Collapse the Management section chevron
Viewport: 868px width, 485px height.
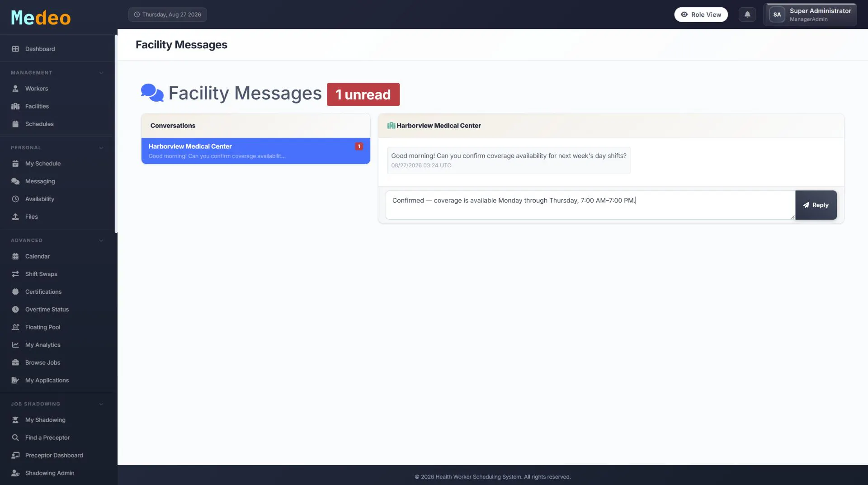[101, 73]
